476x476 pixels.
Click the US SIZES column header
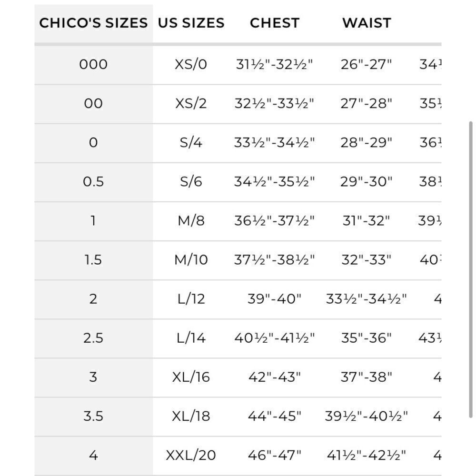click(191, 23)
